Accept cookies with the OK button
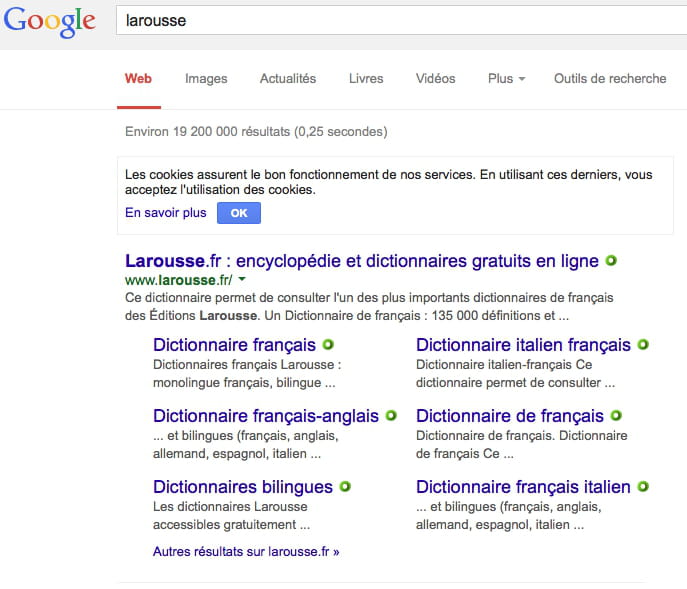 point(239,213)
